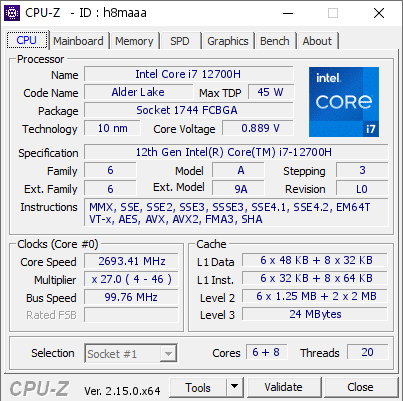
Task: Click the Threads value 20
Action: click(368, 352)
